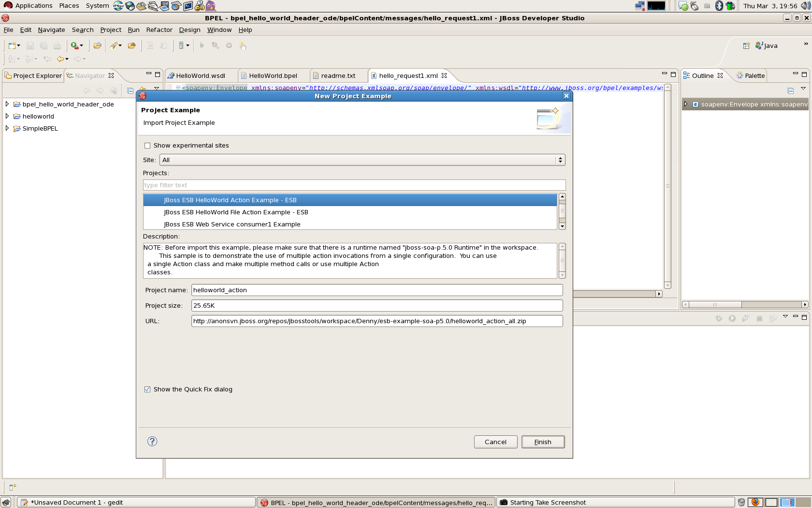
Task: Collapse all in Project Explorer toolbar
Action: (130, 90)
